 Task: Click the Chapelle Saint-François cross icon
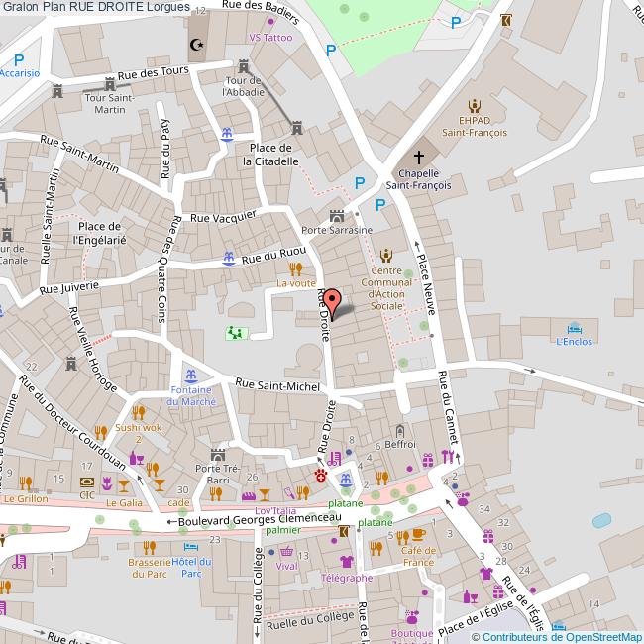(418, 157)
